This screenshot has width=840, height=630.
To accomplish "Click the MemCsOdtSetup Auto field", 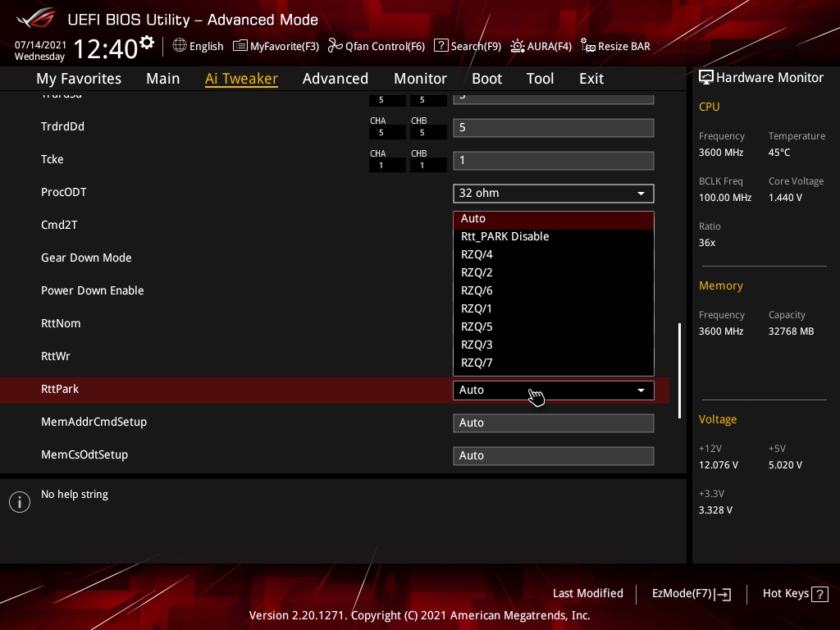I will pos(554,456).
